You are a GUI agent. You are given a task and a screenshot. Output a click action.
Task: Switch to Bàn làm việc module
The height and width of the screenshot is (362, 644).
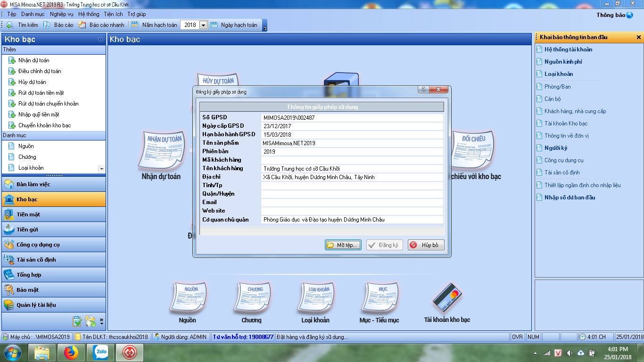tap(54, 184)
